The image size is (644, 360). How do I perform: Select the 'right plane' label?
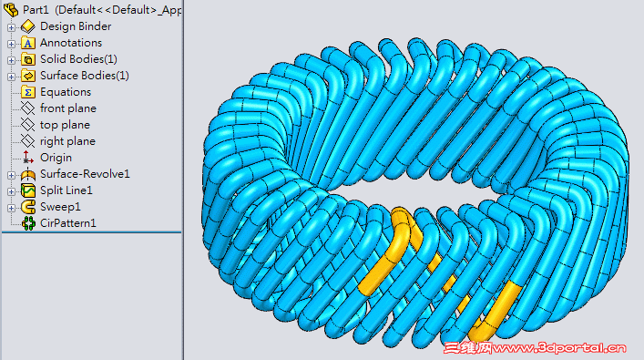(67, 141)
